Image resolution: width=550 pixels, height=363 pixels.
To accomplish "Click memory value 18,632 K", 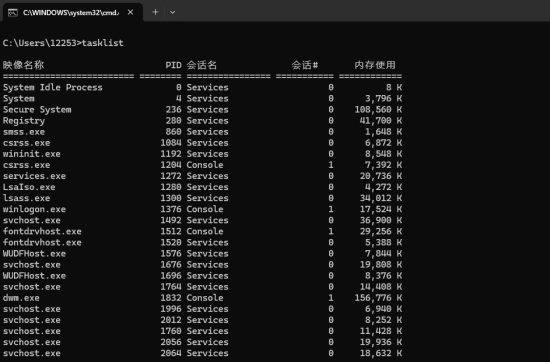I will pos(381,353).
